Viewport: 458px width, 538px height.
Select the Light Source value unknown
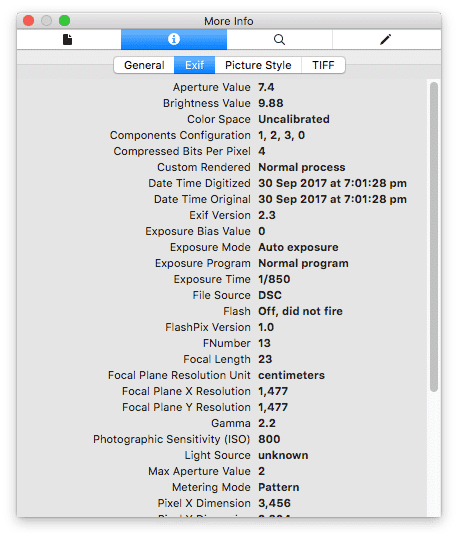(283, 455)
